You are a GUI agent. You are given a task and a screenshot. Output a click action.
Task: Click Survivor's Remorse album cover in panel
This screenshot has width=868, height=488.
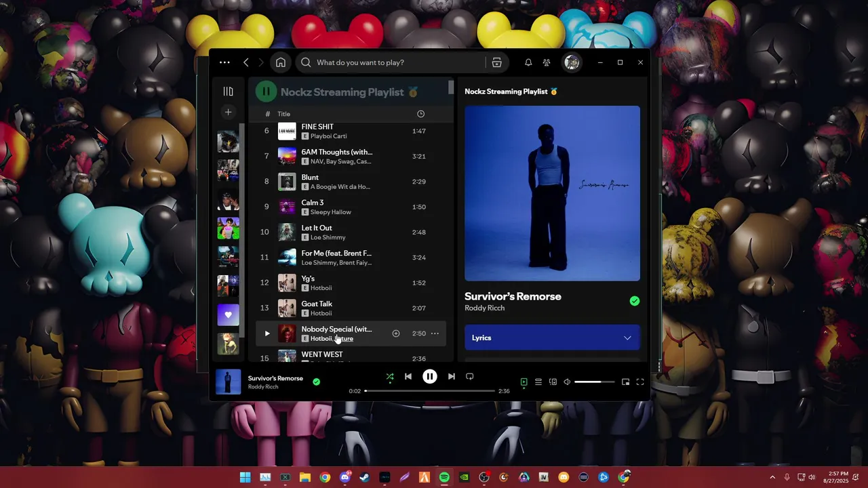[x=552, y=193]
